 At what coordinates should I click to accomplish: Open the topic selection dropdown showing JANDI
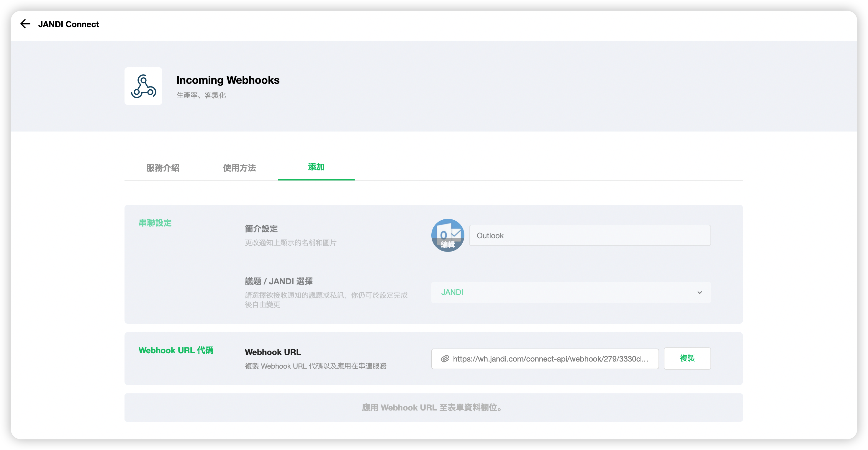tap(571, 292)
